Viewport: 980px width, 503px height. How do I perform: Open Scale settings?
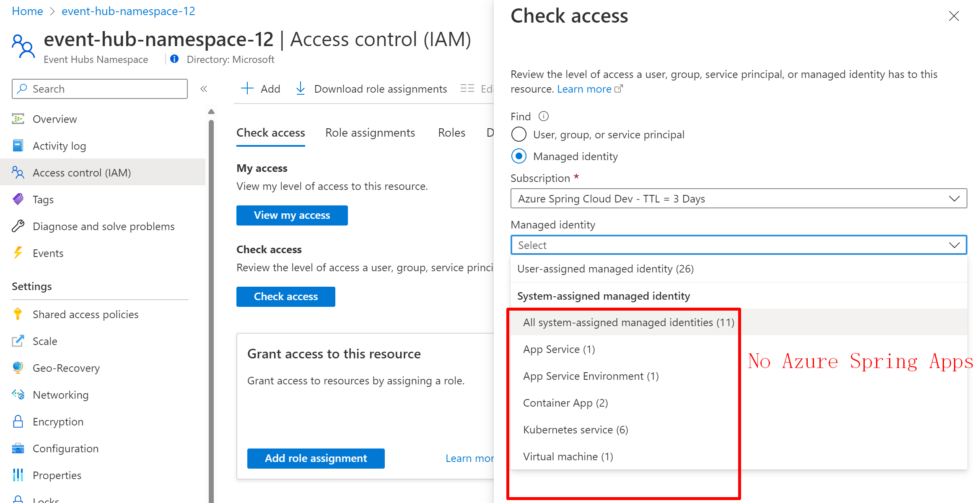point(103,341)
